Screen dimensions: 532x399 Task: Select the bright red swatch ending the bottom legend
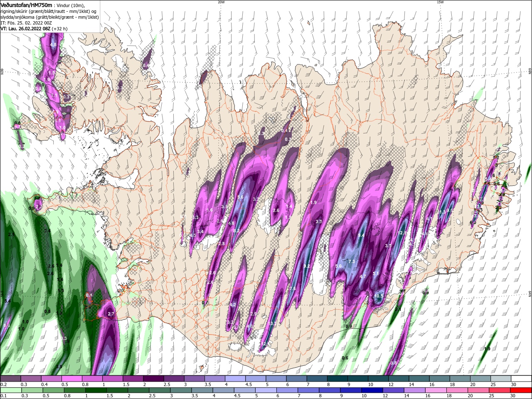coord(521,390)
